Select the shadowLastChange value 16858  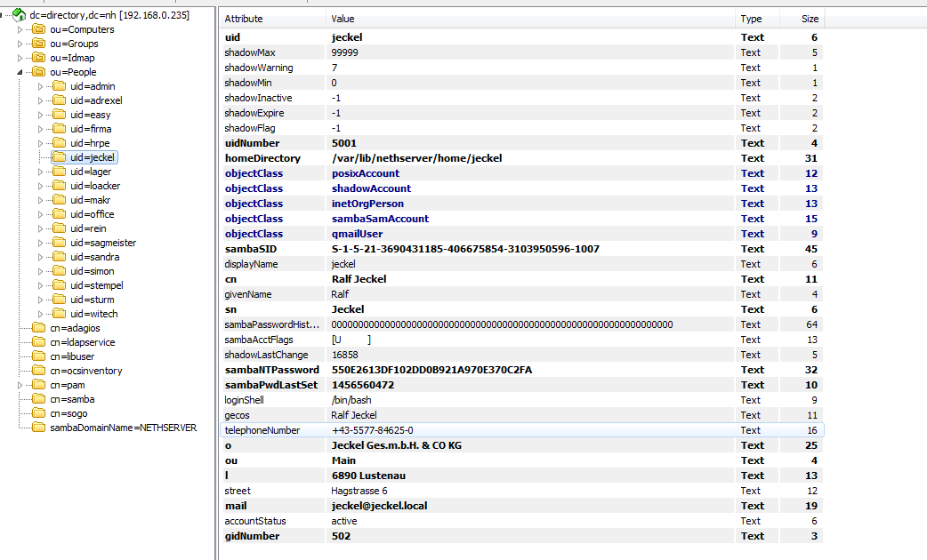point(344,355)
